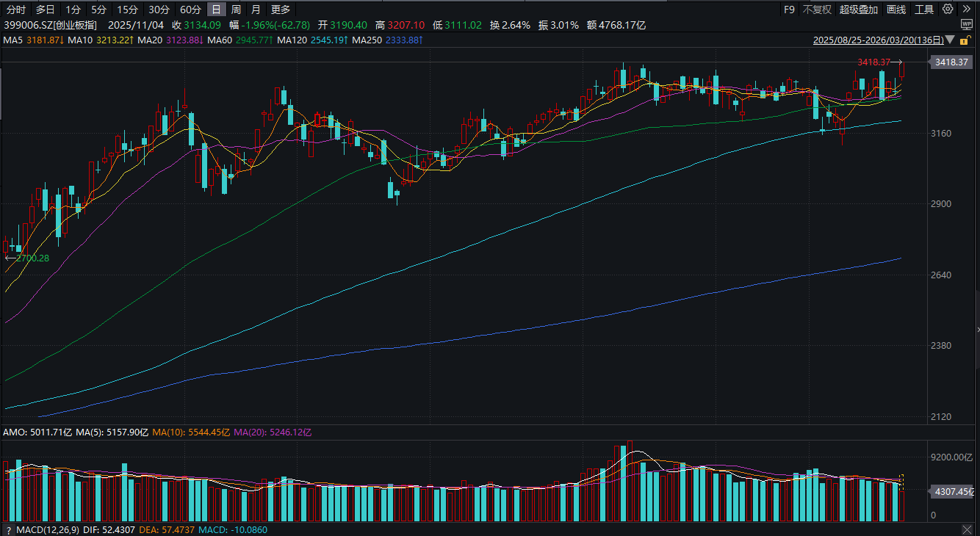Switch to 分时 intraday tab

15,10
